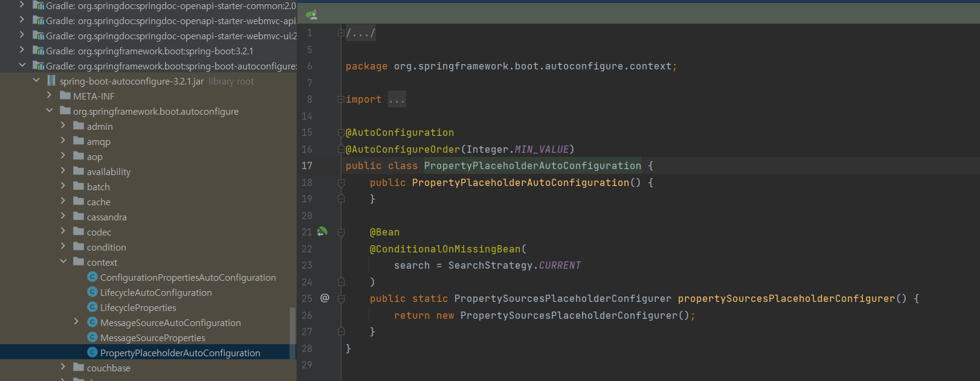Viewport: 980px width, 381px height.
Task: Click the package declaration on line 6
Action: click(511, 66)
